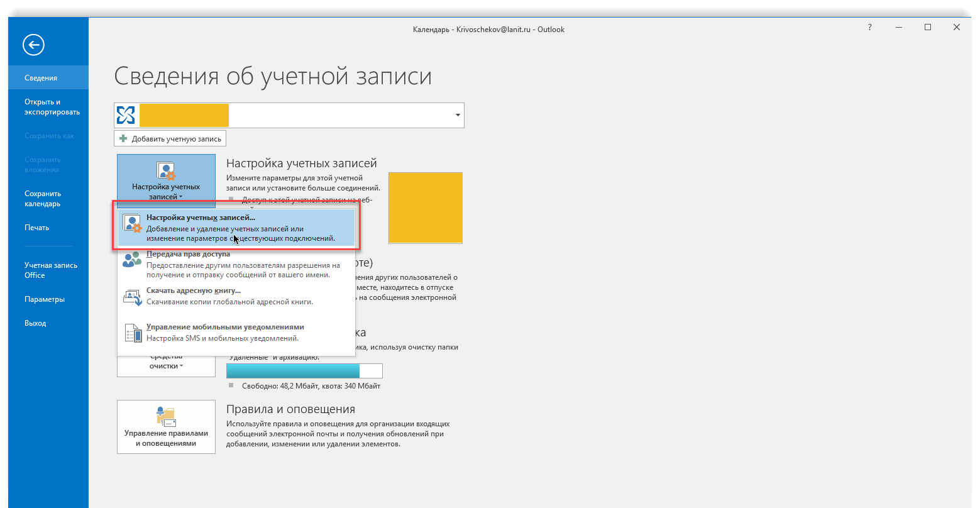Click the Account Settings person-gear icon in menu
This screenshot has width=980, height=508.
(132, 224)
